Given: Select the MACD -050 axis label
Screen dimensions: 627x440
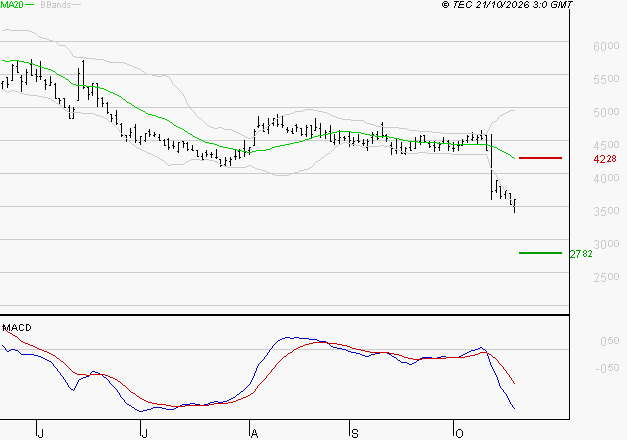Looking at the screenshot, I should [607, 368].
